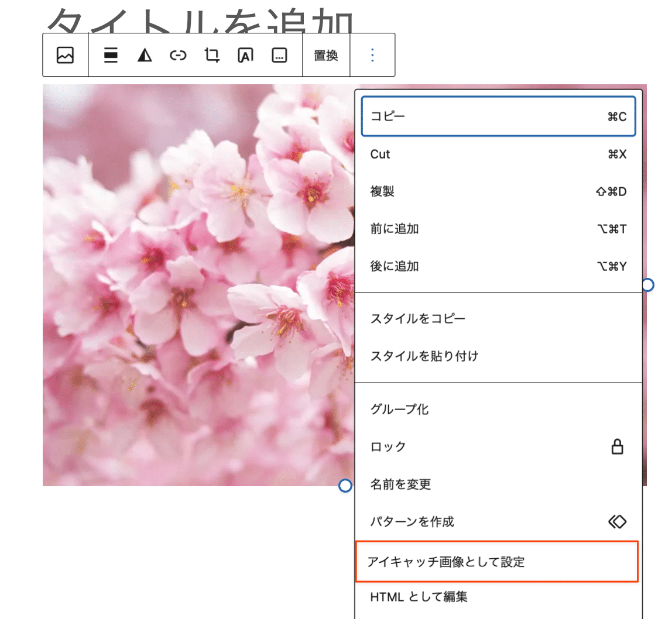This screenshot has width=672, height=619.
Task: Expand the 置換 replace options
Action: pos(326,54)
